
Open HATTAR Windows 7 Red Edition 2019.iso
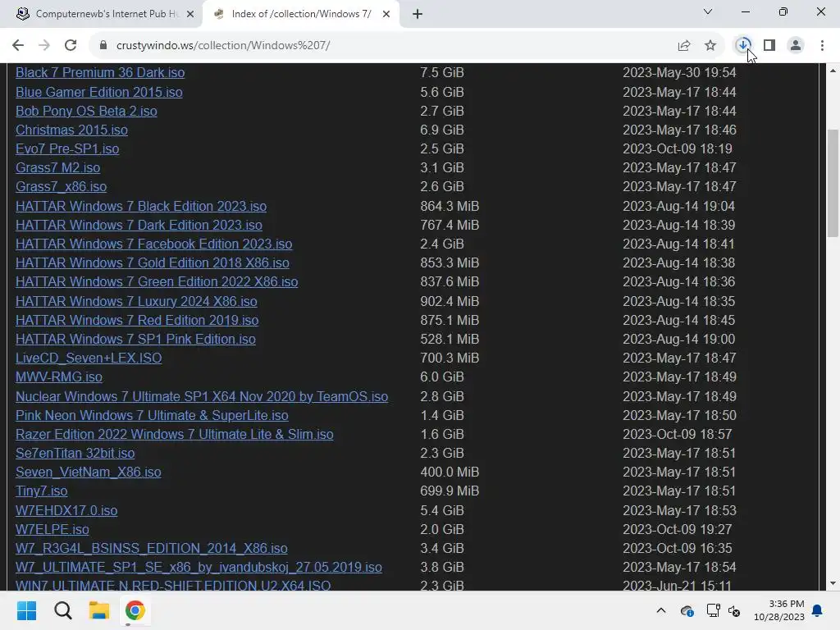point(137,320)
